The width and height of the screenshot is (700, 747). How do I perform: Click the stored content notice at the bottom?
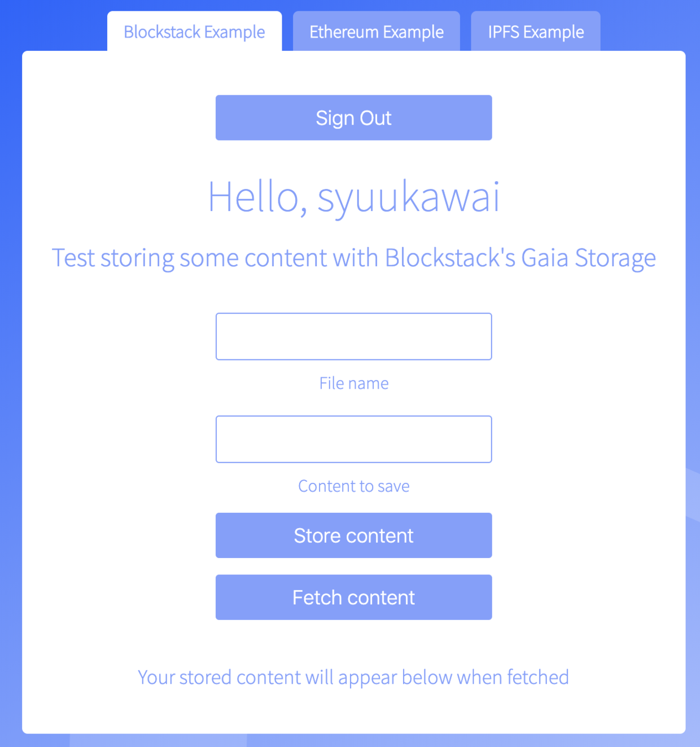tap(353, 677)
